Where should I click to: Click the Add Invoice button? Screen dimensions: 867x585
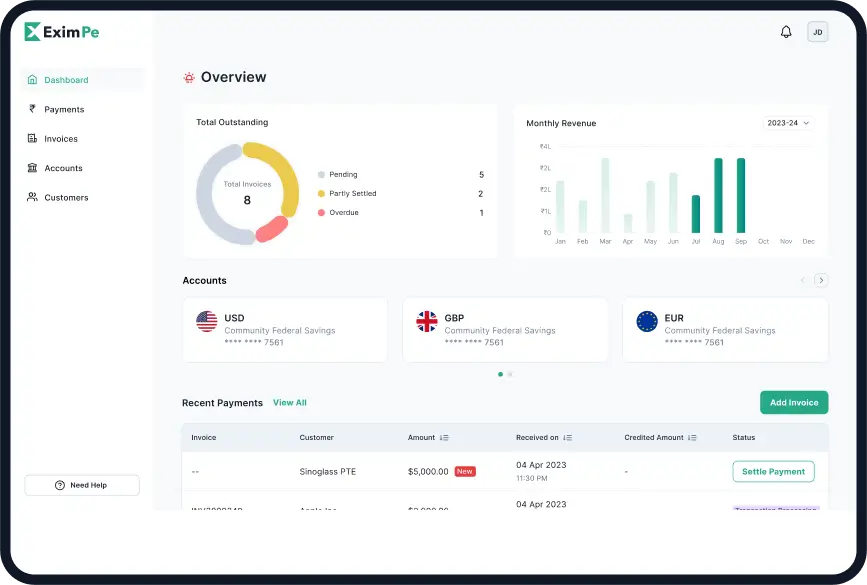click(794, 402)
